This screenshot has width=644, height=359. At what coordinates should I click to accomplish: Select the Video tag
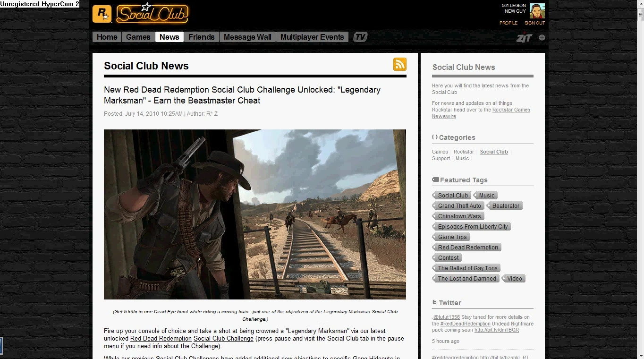click(514, 278)
